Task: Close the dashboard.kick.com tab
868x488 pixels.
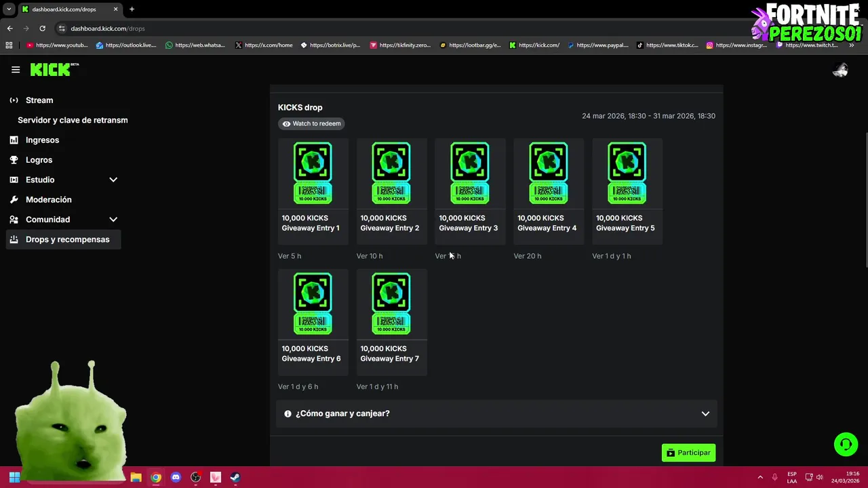Action: [115, 9]
